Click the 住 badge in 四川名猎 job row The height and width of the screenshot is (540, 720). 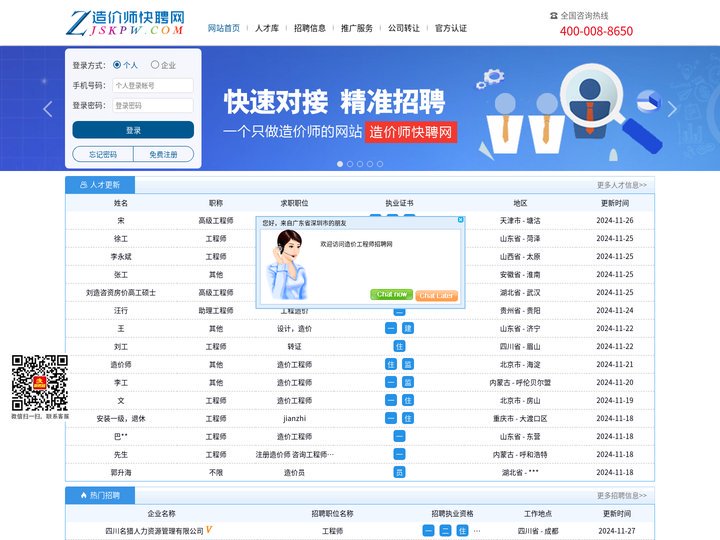[462, 531]
